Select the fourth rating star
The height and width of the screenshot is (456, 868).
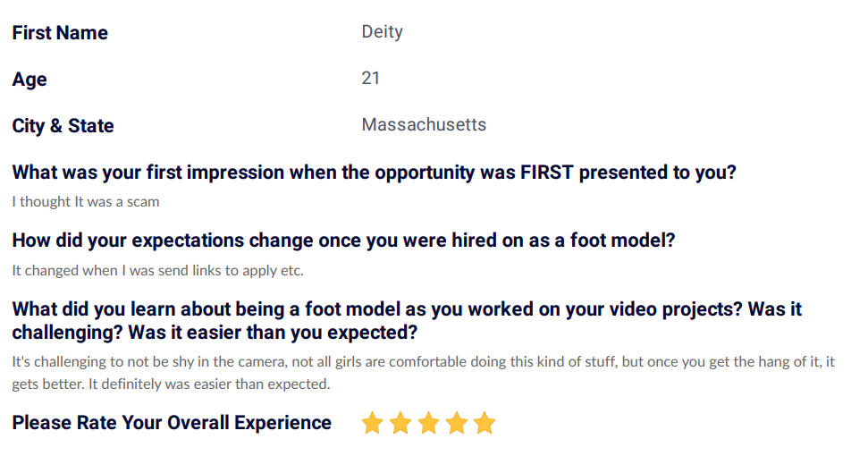click(x=457, y=423)
